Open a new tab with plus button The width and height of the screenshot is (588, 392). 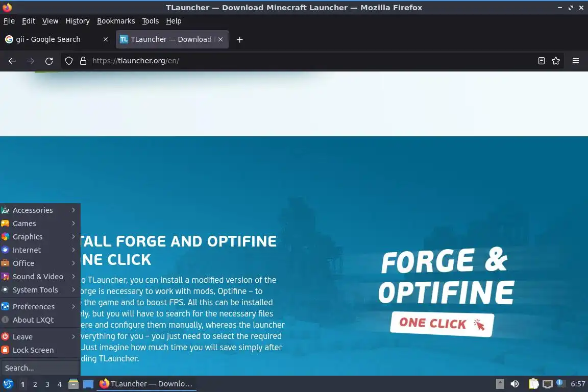[x=239, y=39]
